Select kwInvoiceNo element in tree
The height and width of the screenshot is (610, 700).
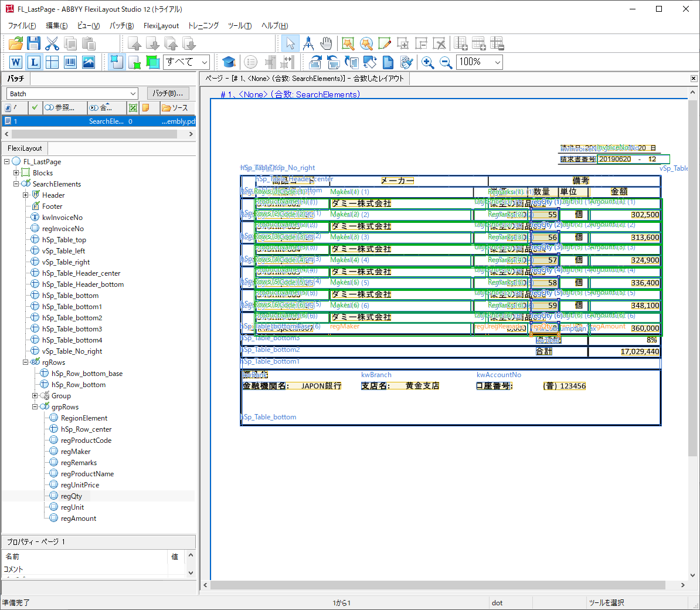[63, 218]
